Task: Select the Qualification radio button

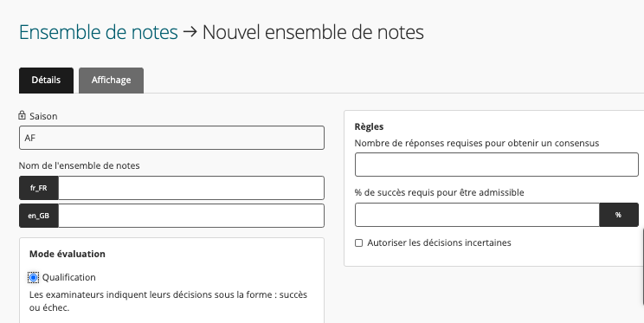Action: coord(33,278)
